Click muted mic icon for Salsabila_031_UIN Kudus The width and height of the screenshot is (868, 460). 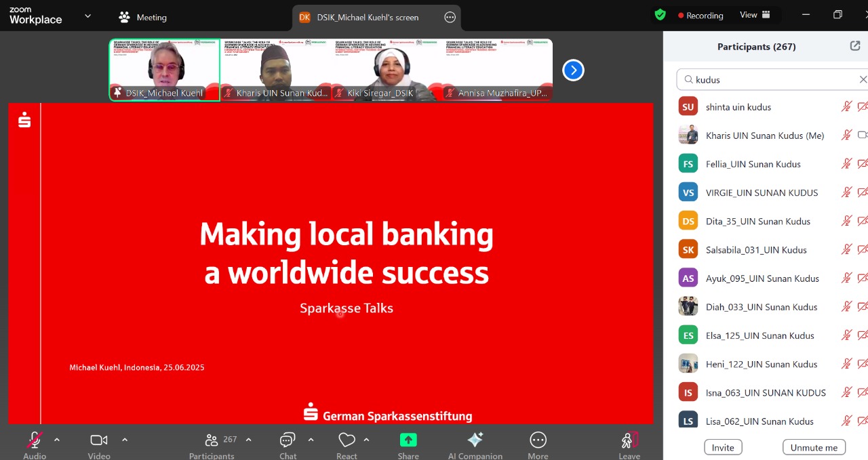[x=846, y=249]
